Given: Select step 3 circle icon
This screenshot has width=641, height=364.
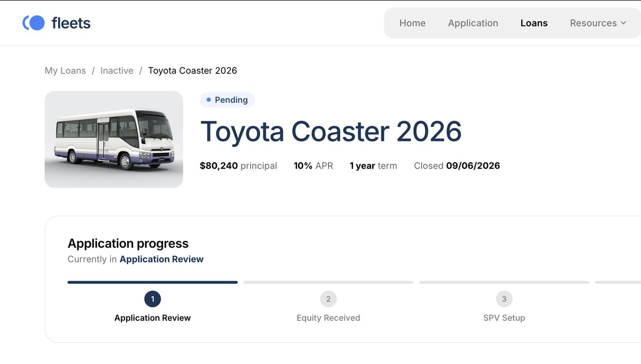Looking at the screenshot, I should [x=504, y=299].
